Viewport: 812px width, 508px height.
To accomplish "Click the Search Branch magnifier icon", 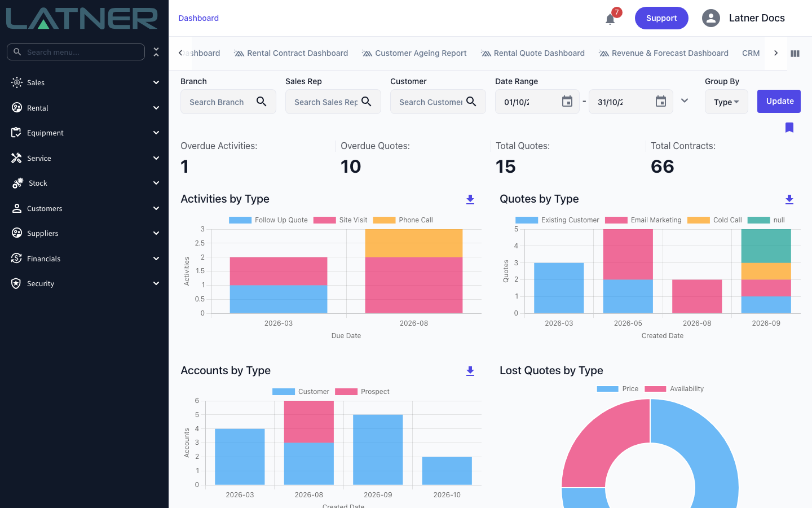I will click(x=261, y=102).
